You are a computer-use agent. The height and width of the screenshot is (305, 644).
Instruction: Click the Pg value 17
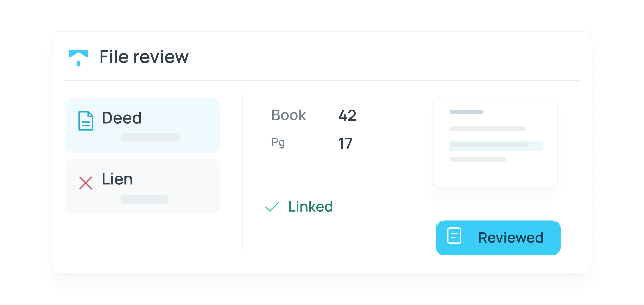[x=345, y=144]
